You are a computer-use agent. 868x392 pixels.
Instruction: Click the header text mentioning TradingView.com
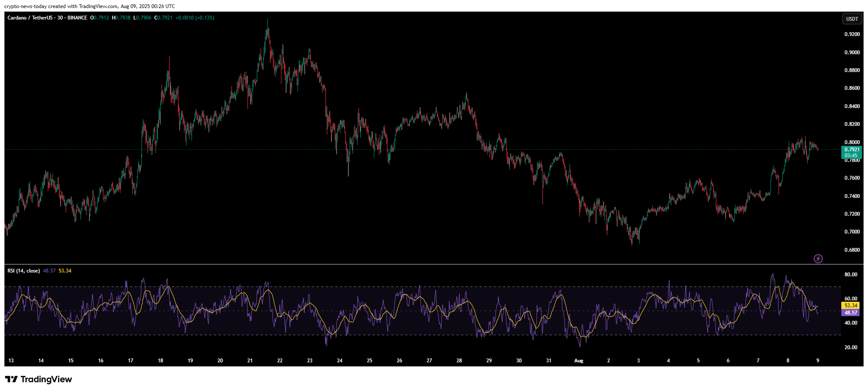pyautogui.click(x=89, y=6)
